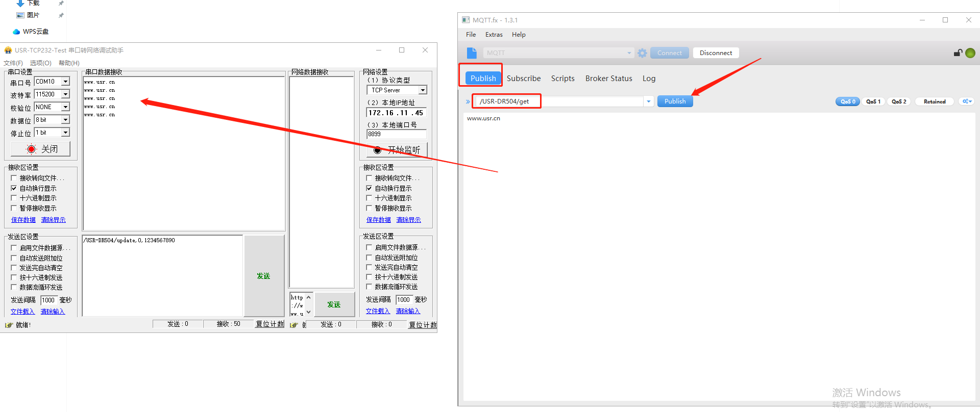Toggle the Retained message option

pos(934,101)
